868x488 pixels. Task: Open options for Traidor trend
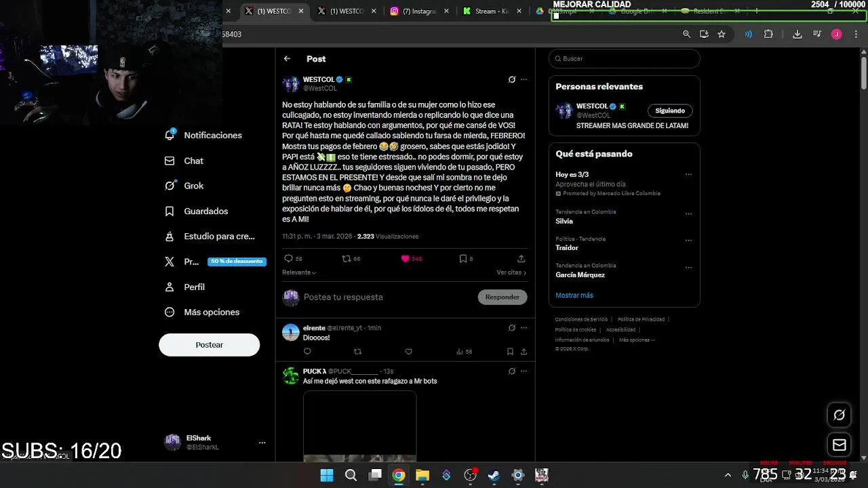click(x=688, y=240)
